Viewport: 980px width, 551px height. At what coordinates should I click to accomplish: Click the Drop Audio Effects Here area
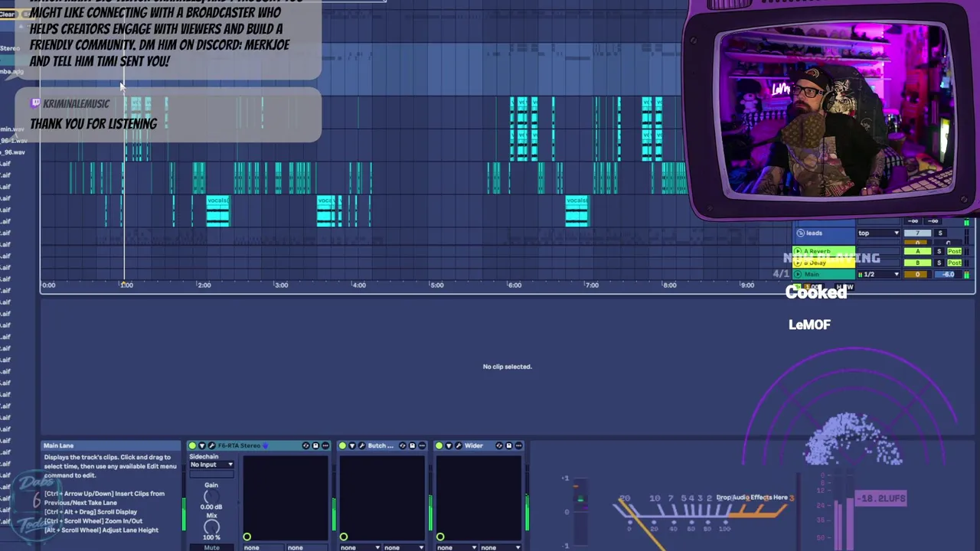click(x=752, y=497)
